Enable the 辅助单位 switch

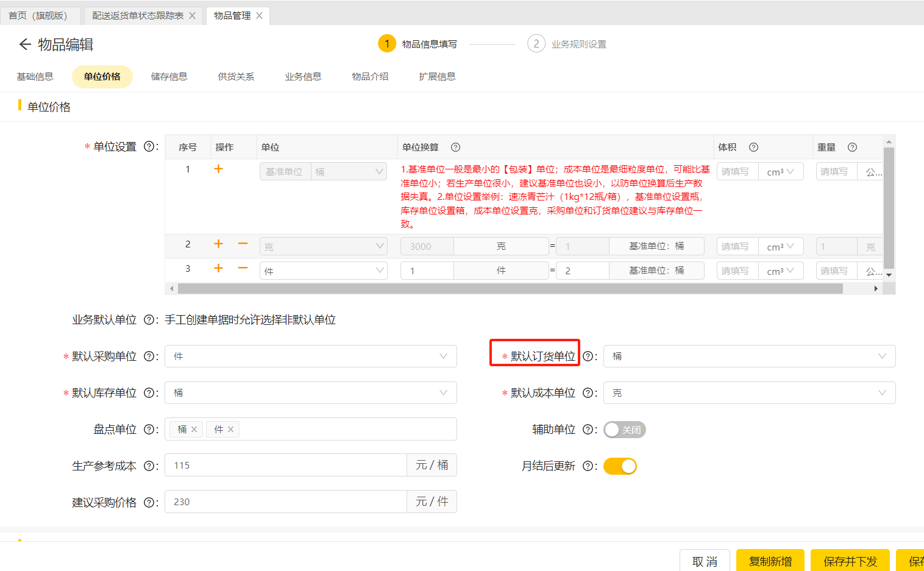pyautogui.click(x=624, y=430)
